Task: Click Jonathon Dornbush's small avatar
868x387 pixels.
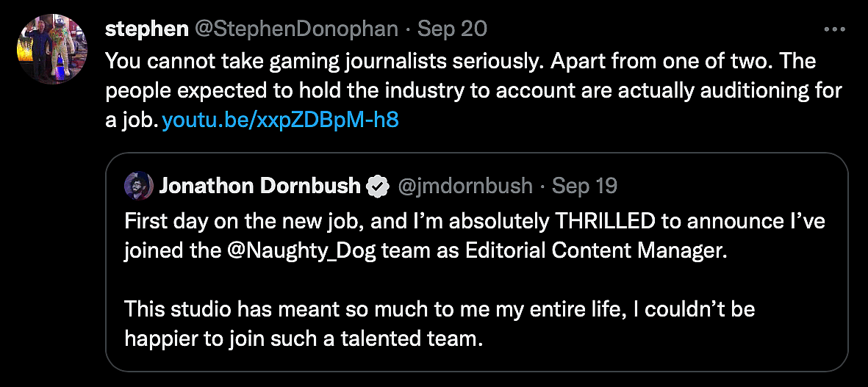Action: coord(138,186)
